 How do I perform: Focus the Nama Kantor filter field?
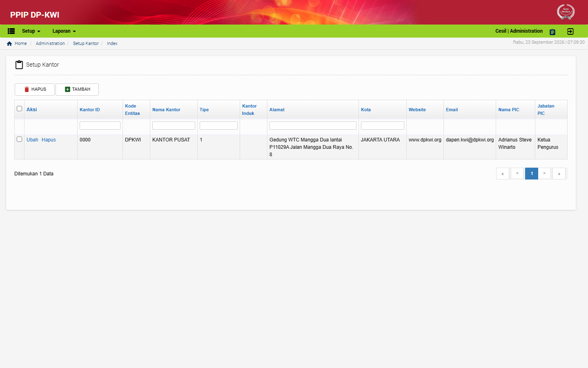174,126
